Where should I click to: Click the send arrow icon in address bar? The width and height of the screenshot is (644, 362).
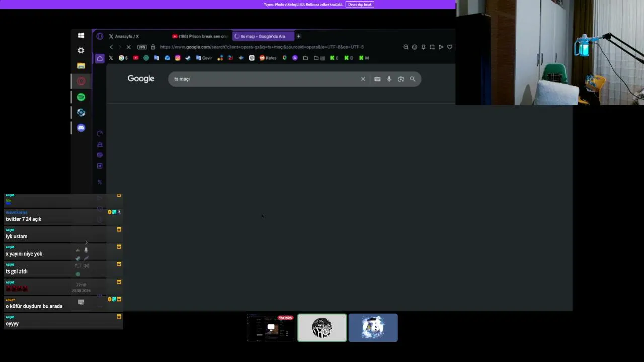(441, 47)
